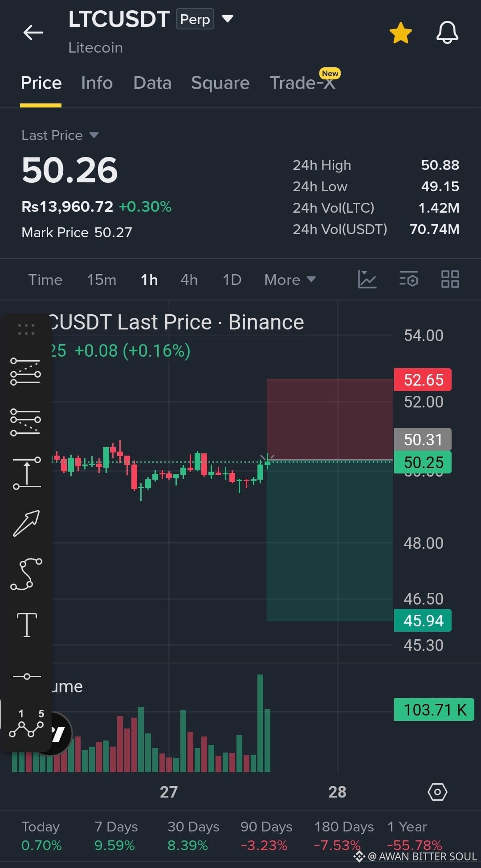Viewport: 481px width, 868px height.
Task: Click the large 50.26 last price
Action: 70,170
